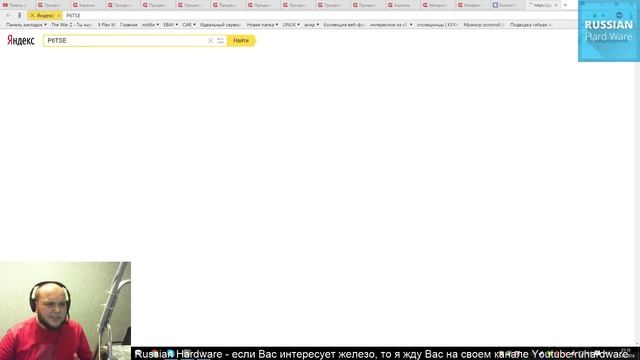This screenshot has height=360, width=640.
Task: Clear the P6TSE search query with X
Action: click(210, 41)
